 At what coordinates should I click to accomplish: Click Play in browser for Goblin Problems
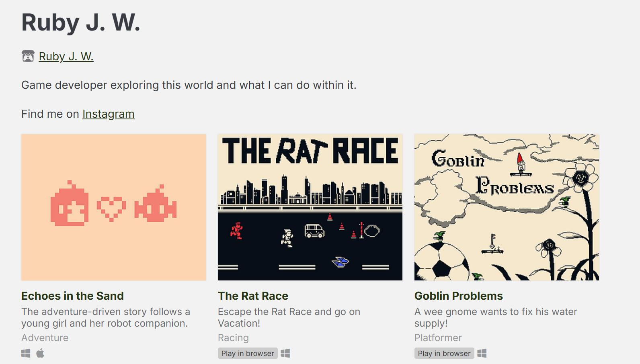tap(444, 354)
